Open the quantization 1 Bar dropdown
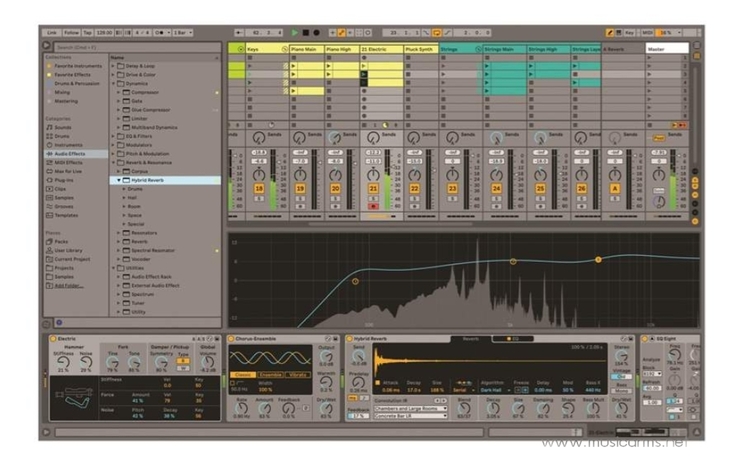The width and height of the screenshot is (735, 459). [184, 33]
